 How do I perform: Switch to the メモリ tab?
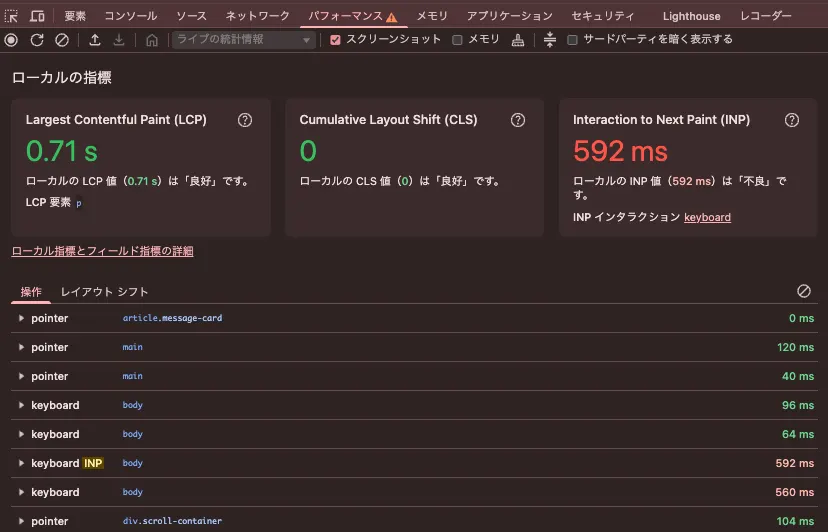click(x=432, y=16)
